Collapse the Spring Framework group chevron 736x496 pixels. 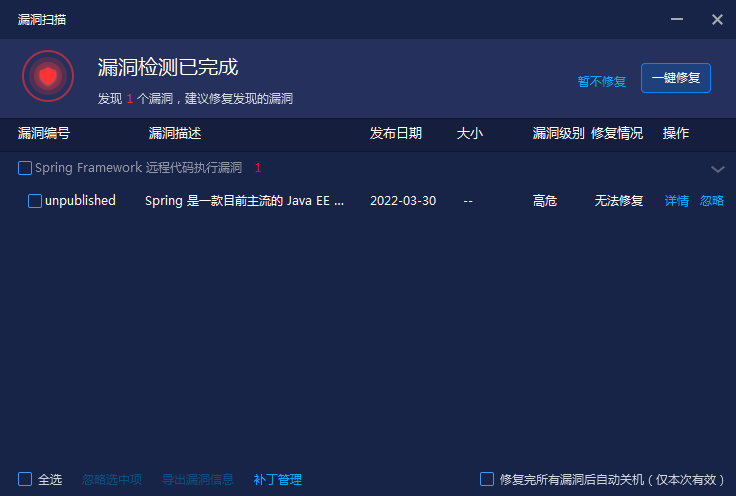pyautogui.click(x=717, y=169)
